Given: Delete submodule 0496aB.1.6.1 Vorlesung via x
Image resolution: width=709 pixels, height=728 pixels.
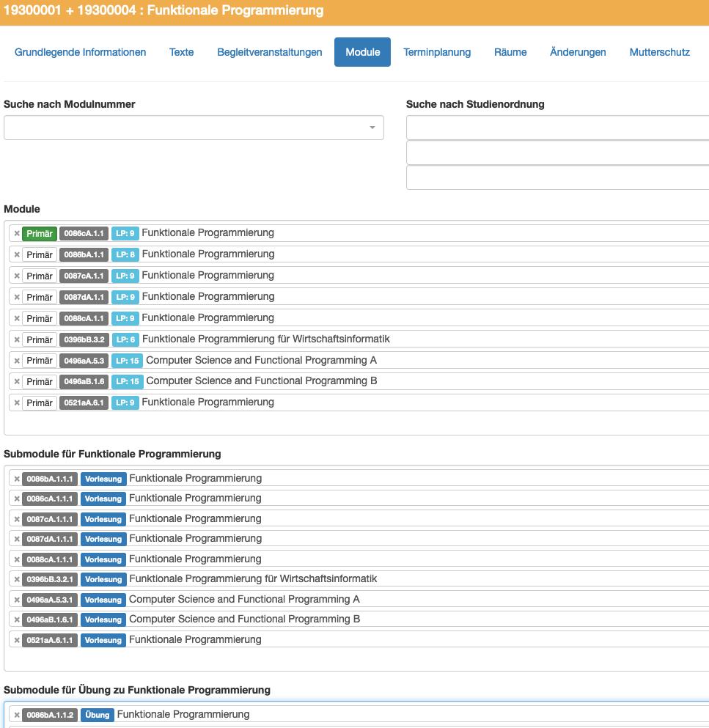Looking at the screenshot, I should coord(17,620).
